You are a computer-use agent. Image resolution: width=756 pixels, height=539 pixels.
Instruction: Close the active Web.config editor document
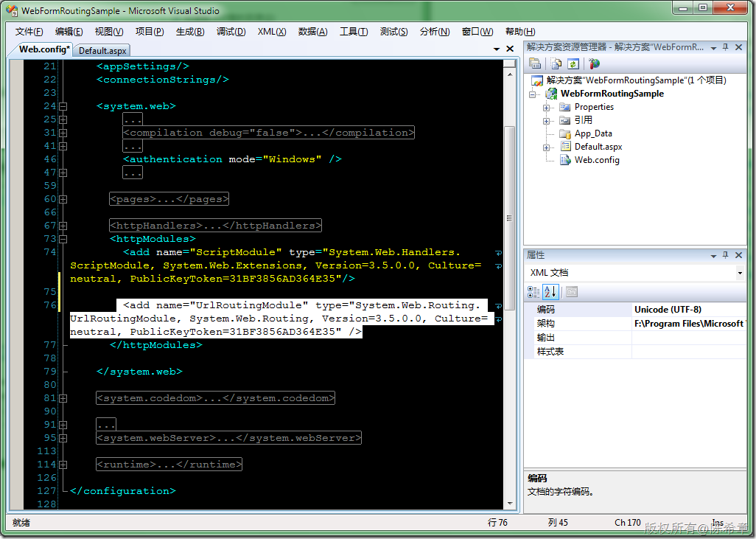tap(510, 49)
